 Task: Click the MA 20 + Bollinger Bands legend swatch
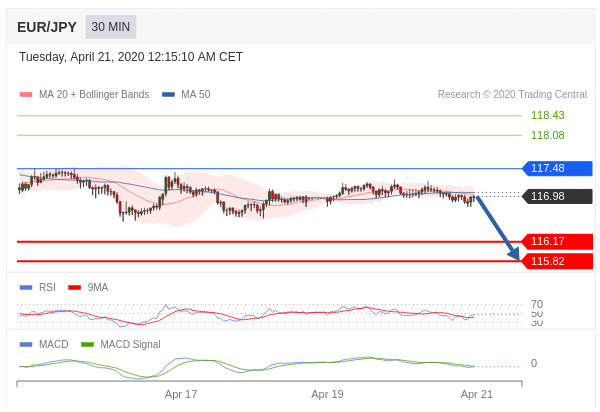pos(26,94)
